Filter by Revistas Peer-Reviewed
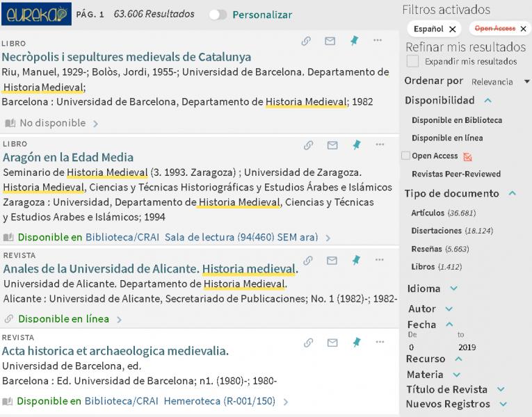This screenshot has height=417, width=532. click(456, 174)
